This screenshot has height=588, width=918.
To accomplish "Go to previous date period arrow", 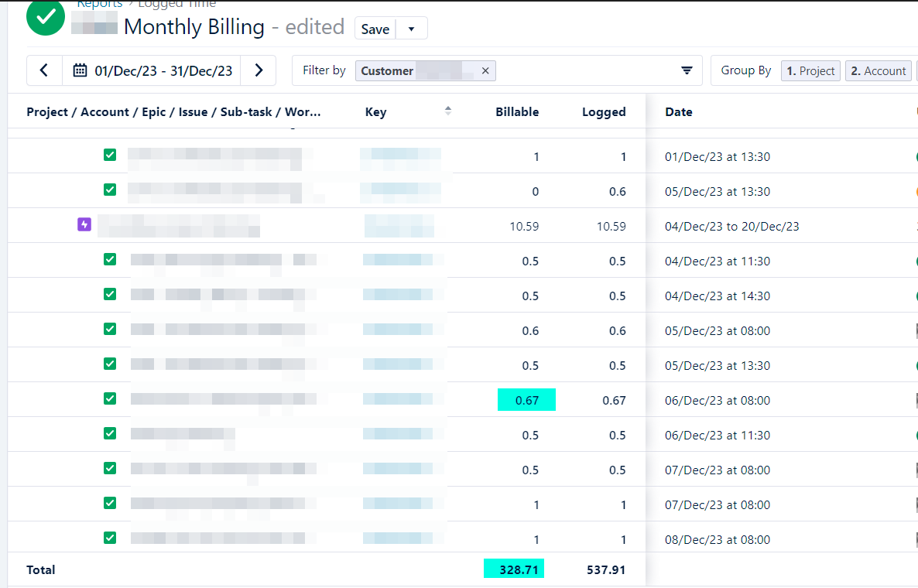I will [44, 70].
